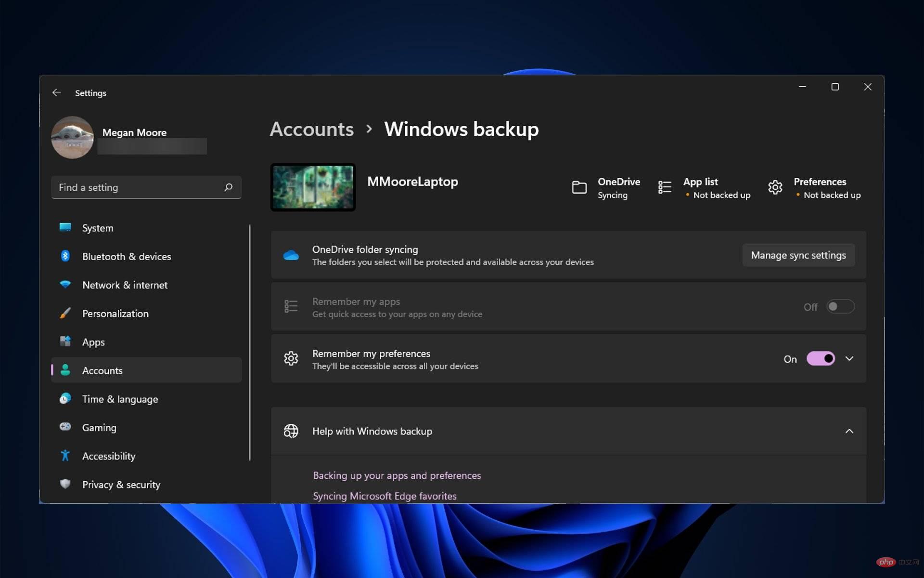This screenshot has height=578, width=924.
Task: Click the App list status icon
Action: 665,187
